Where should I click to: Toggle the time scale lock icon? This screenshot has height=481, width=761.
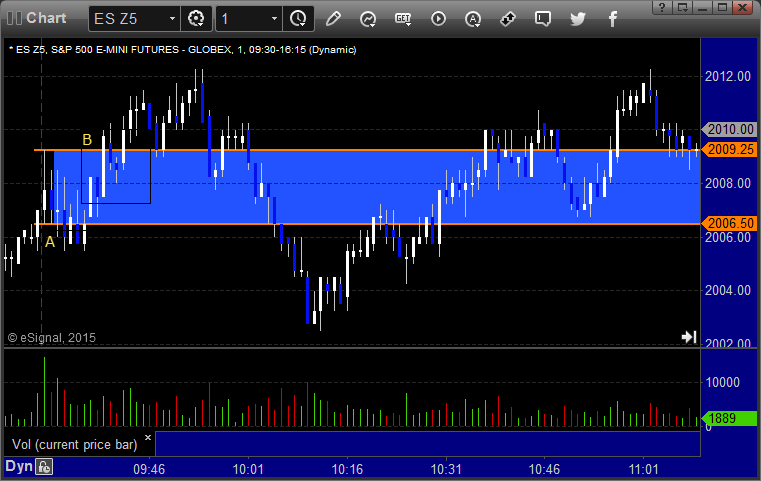44,467
